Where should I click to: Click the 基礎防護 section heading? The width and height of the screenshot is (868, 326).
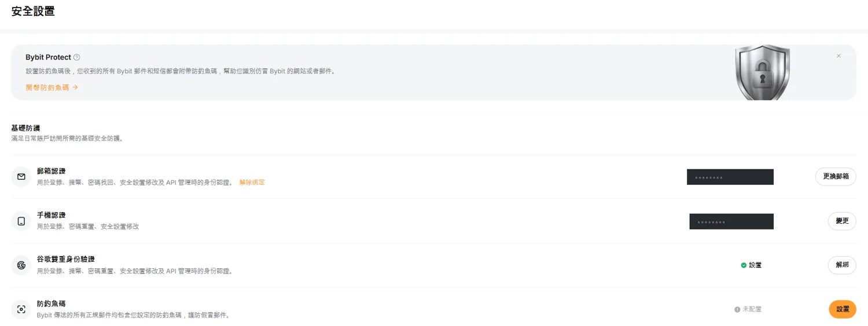coord(25,128)
